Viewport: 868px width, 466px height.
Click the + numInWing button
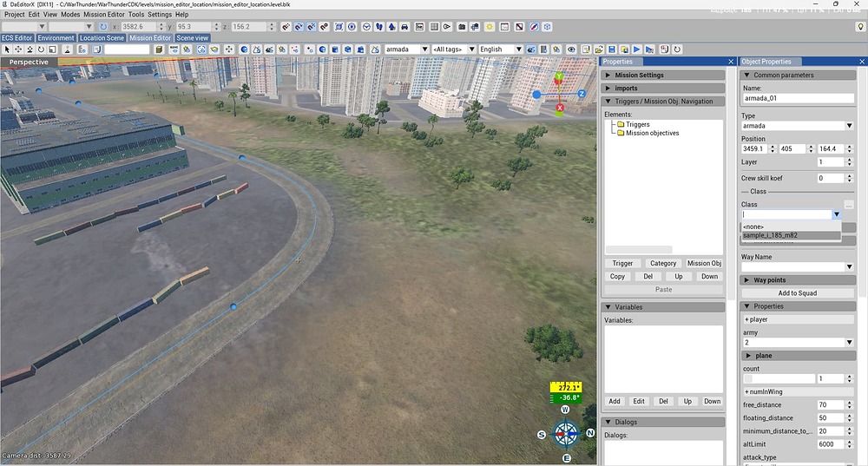(798, 392)
